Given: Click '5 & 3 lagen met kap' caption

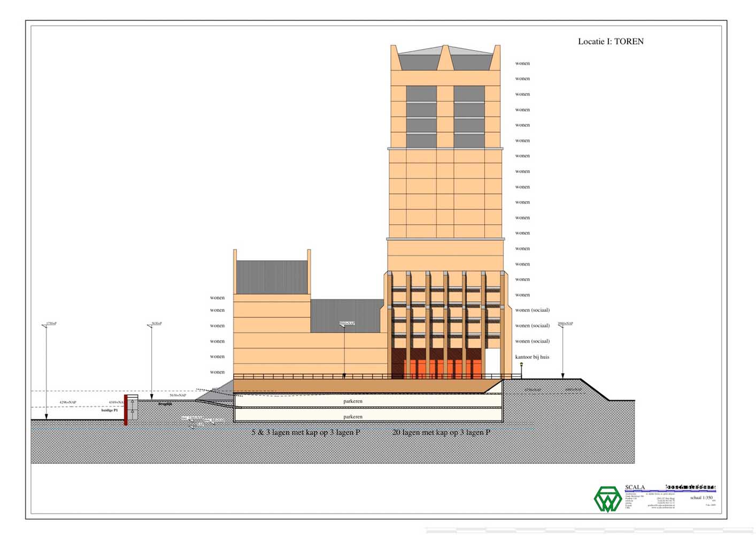Looking at the screenshot, I should pyautogui.click(x=305, y=432).
